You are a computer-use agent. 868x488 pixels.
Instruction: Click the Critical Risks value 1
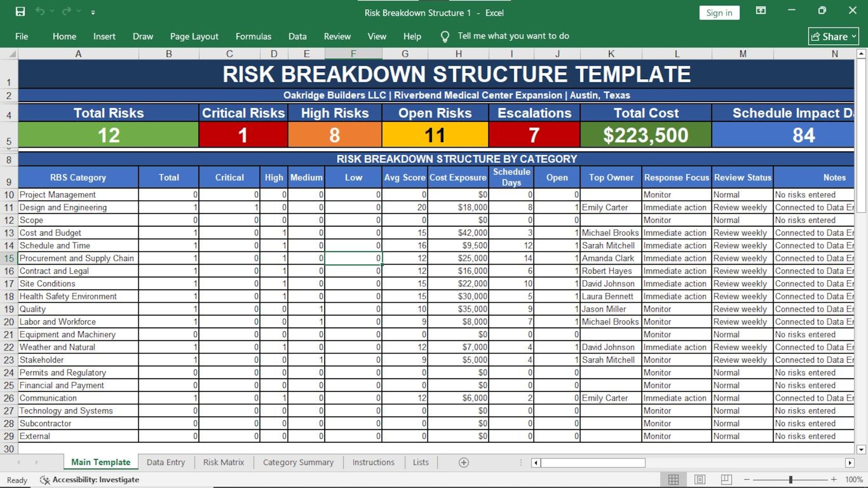(243, 135)
